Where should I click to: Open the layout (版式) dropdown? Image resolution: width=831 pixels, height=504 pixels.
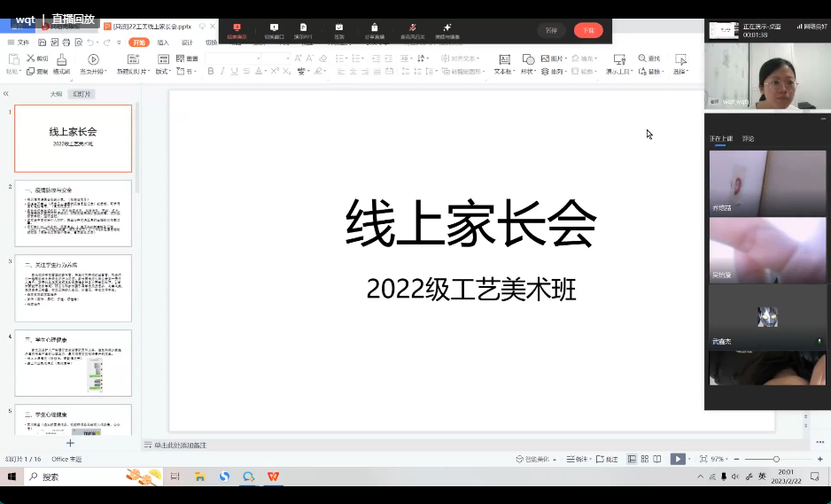coord(163,72)
